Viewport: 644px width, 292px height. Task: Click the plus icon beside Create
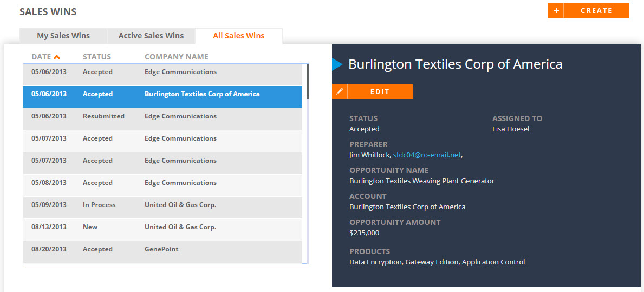(556, 10)
